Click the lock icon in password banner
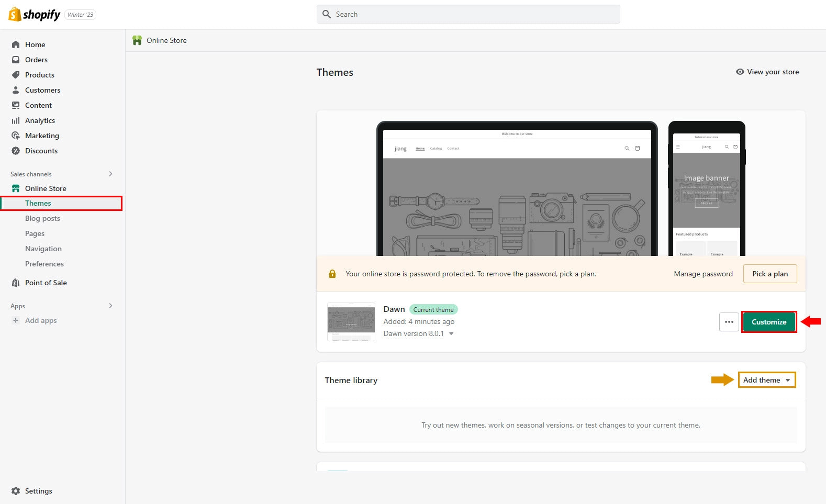Viewport: 826px width, 504px height. (332, 274)
